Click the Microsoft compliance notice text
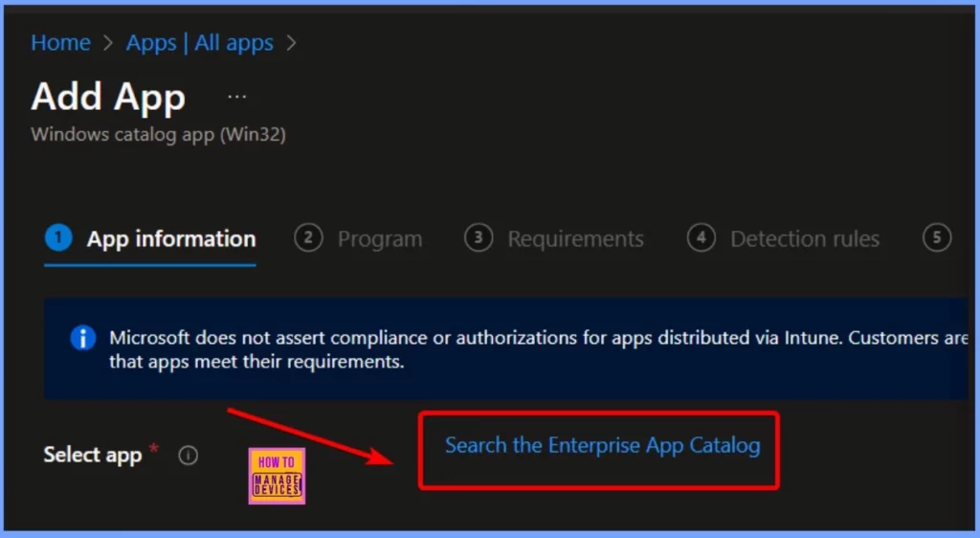This screenshot has height=538, width=980. 538,349
